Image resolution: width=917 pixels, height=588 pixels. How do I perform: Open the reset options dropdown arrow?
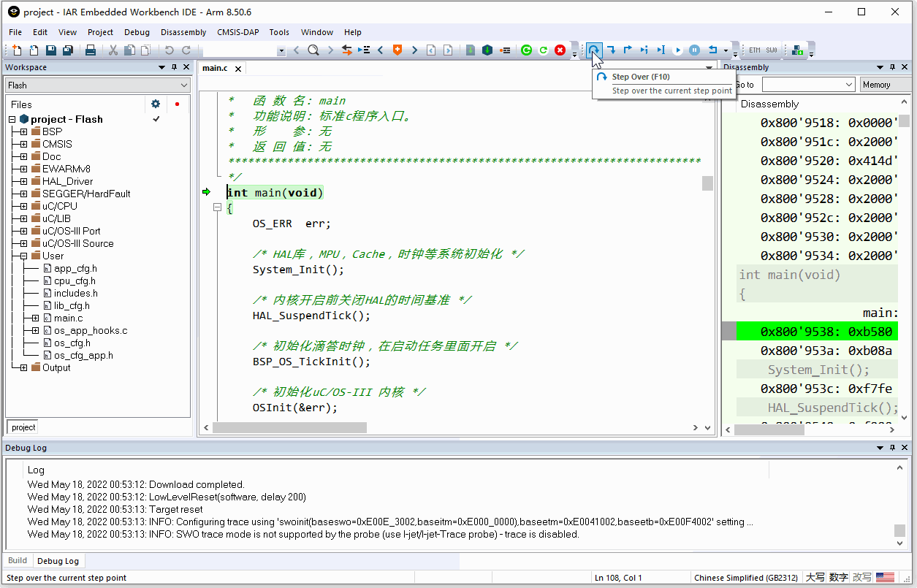coord(726,51)
